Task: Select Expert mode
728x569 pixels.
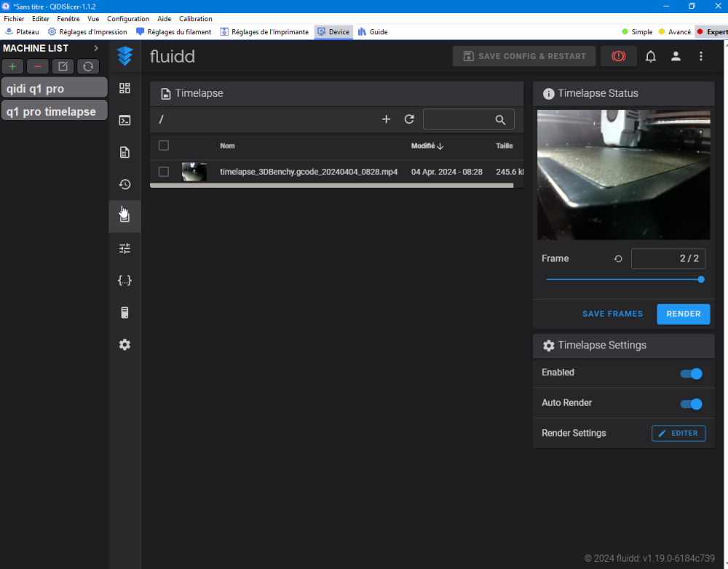Action: 712,31
